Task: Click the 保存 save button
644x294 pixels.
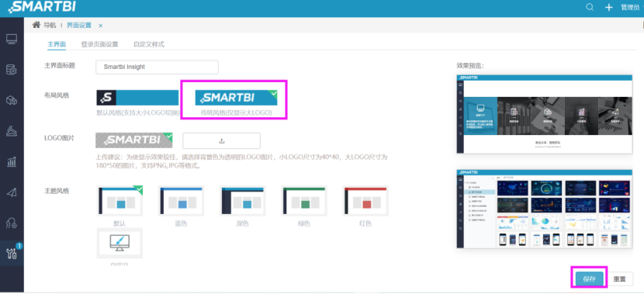Action: coord(590,278)
